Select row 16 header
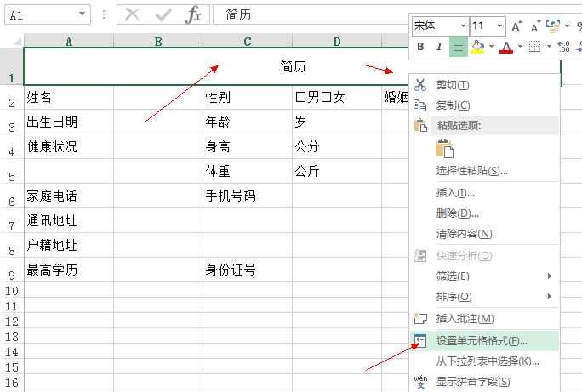The image size is (582, 392). [x=12, y=383]
